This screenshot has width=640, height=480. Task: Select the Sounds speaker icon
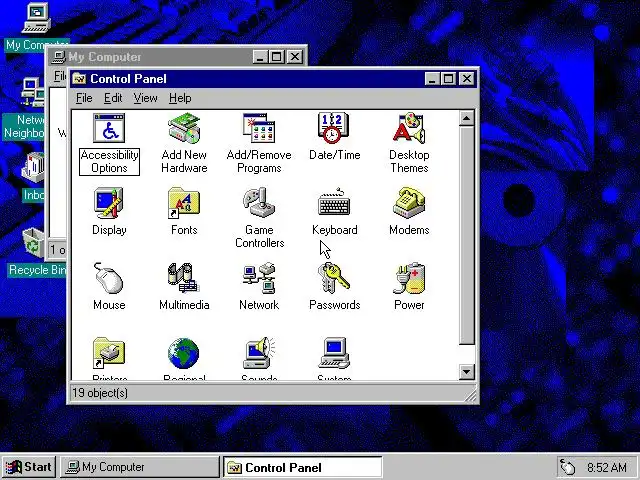259,353
